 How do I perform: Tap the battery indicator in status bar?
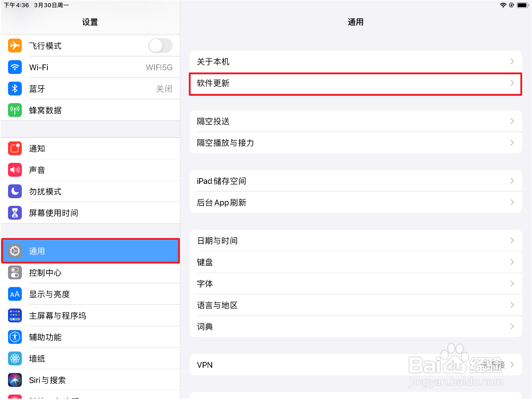(x=522, y=5)
